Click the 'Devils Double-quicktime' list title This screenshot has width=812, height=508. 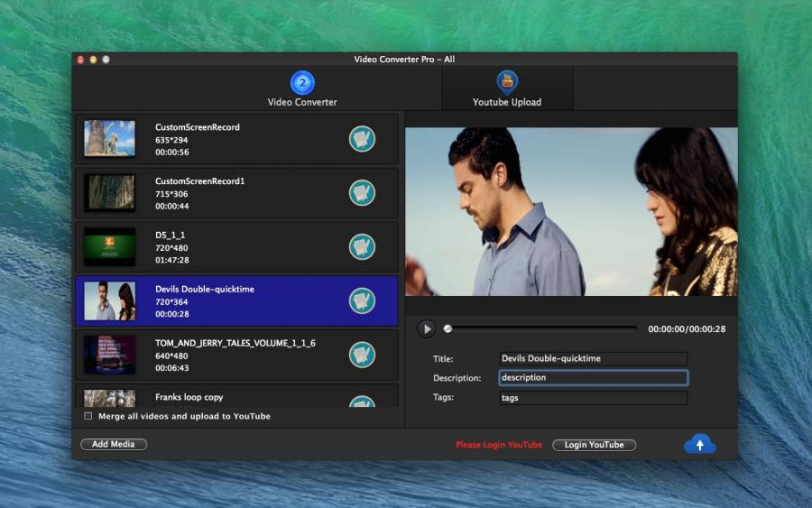[x=205, y=290]
